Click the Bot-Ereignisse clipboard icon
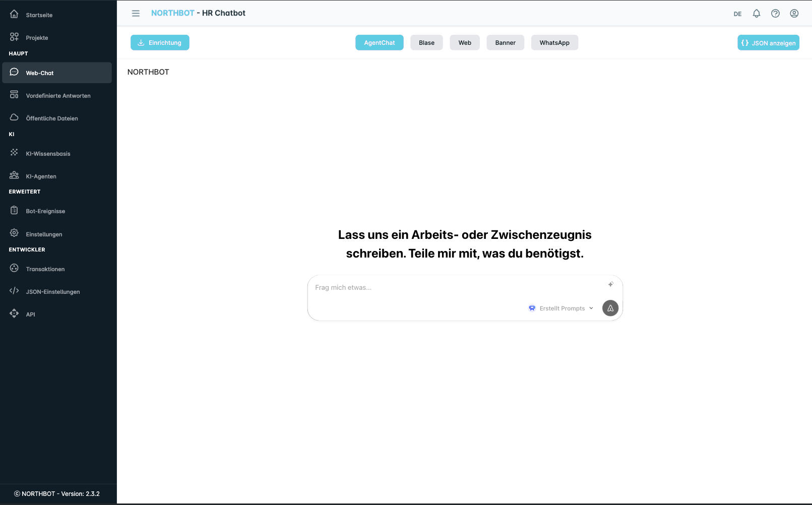This screenshot has width=812, height=505. click(14, 210)
